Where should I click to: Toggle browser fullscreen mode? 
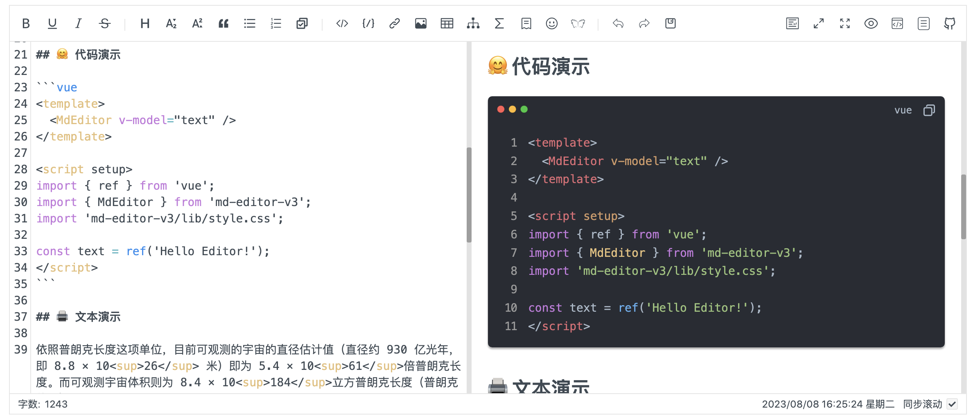click(845, 23)
